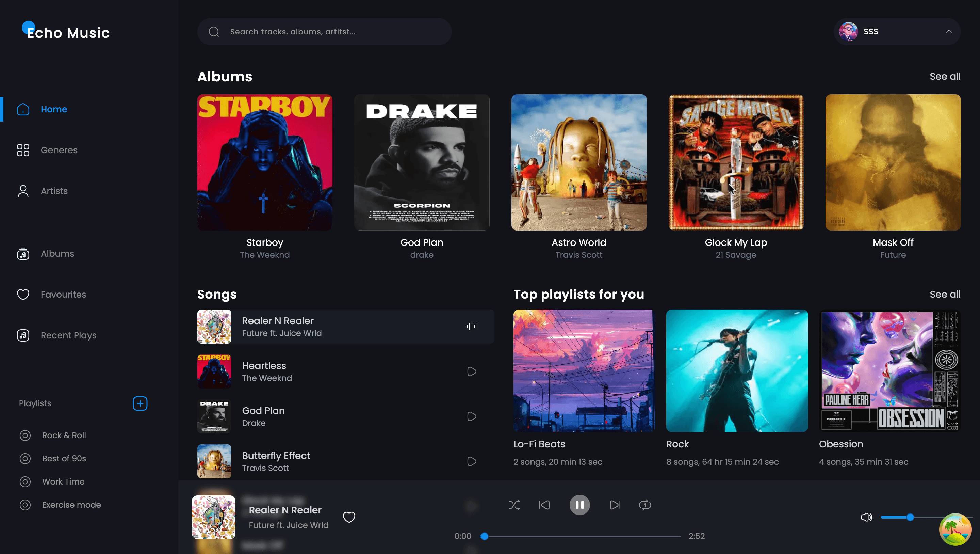
Task: Skip to next track
Action: click(615, 505)
